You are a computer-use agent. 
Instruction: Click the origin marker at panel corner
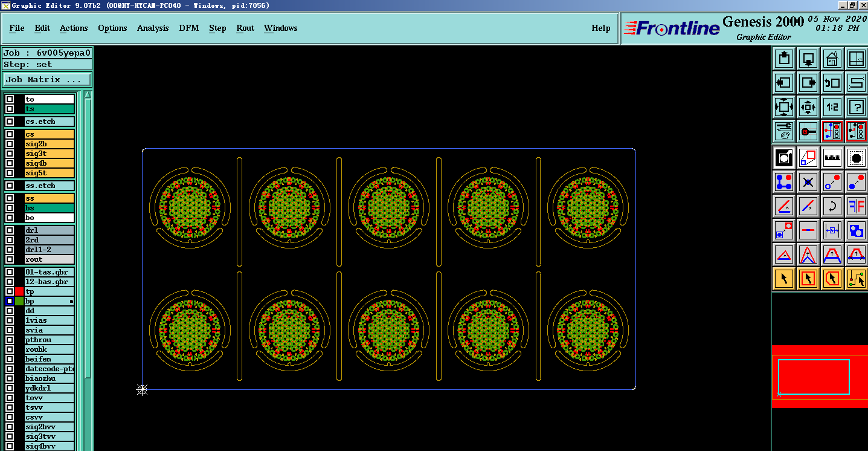tap(142, 390)
